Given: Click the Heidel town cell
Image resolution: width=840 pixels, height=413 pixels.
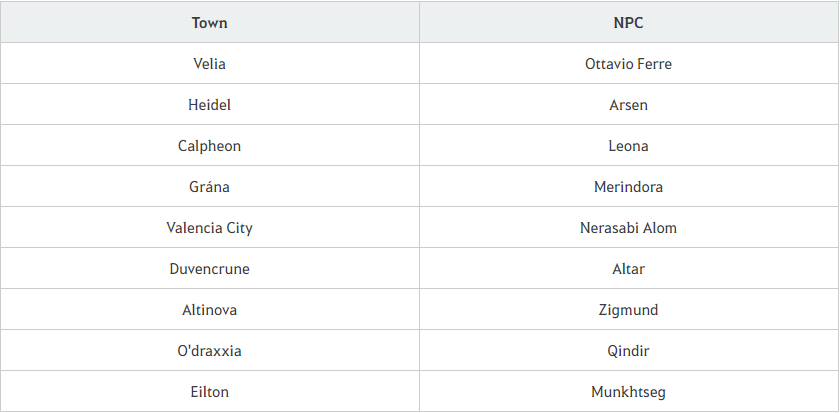Looking at the screenshot, I should click(x=209, y=104).
